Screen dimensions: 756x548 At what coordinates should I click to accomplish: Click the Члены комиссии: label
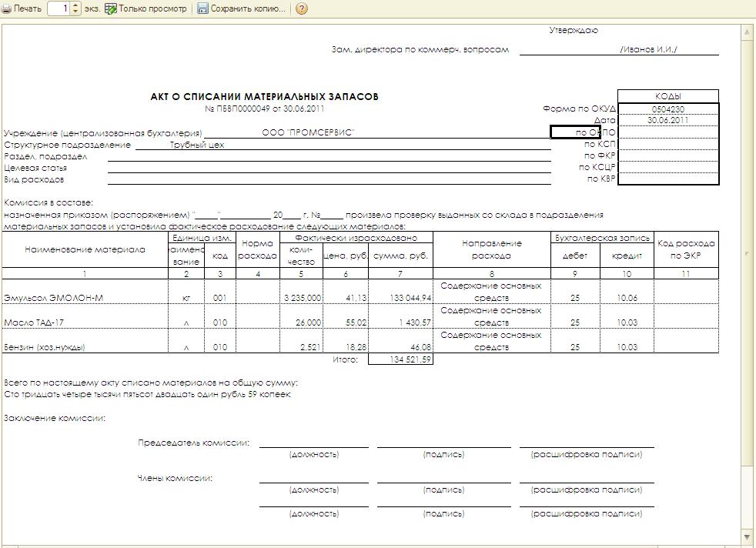(175, 478)
